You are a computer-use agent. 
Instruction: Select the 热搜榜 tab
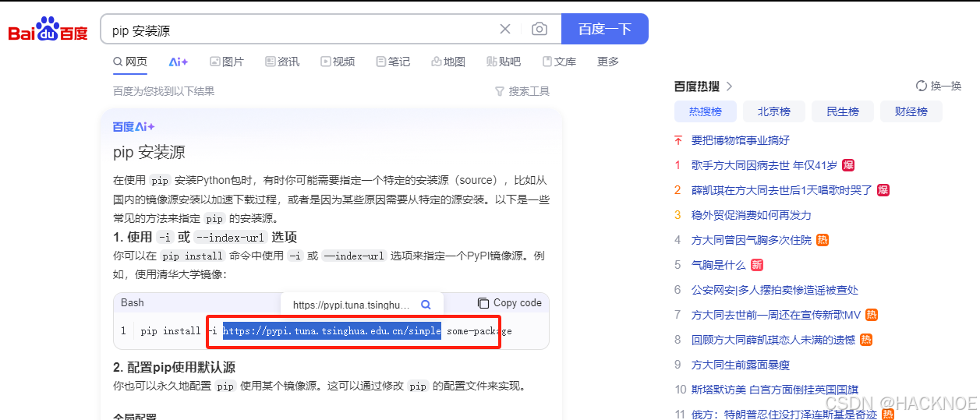coord(706,111)
